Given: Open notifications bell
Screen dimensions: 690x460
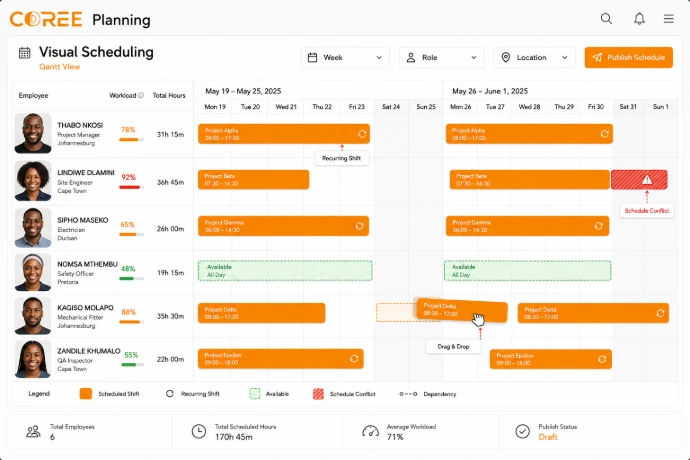Looking at the screenshot, I should 639,18.
